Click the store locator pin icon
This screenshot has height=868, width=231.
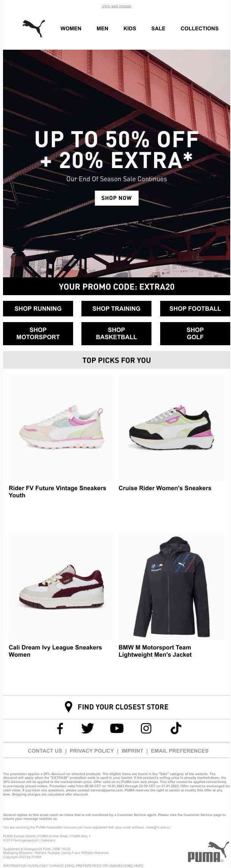pyautogui.click(x=69, y=706)
